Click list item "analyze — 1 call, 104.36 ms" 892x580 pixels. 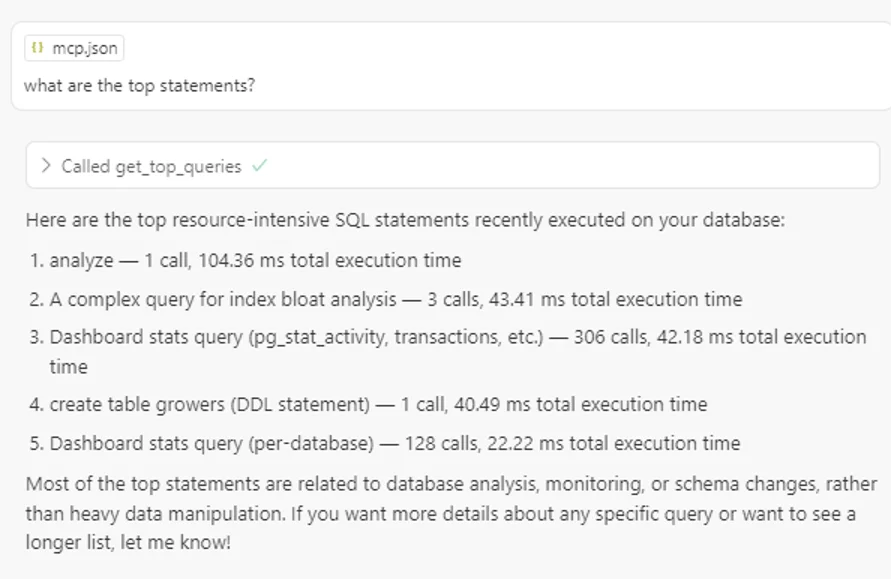pos(255,260)
